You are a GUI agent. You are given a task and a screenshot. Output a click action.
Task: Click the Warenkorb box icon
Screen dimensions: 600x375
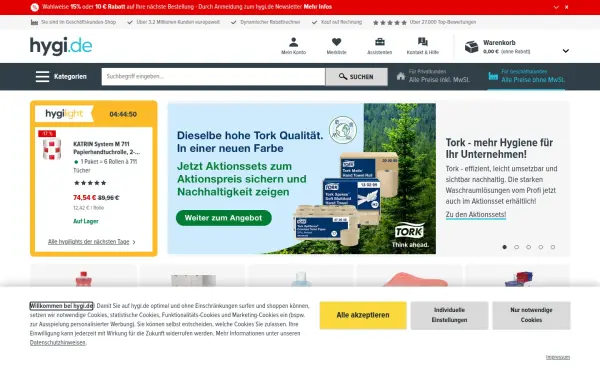click(x=471, y=47)
